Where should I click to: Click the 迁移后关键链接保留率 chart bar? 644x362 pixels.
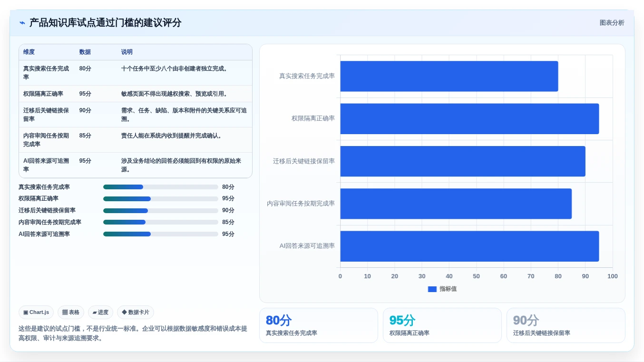click(x=463, y=161)
